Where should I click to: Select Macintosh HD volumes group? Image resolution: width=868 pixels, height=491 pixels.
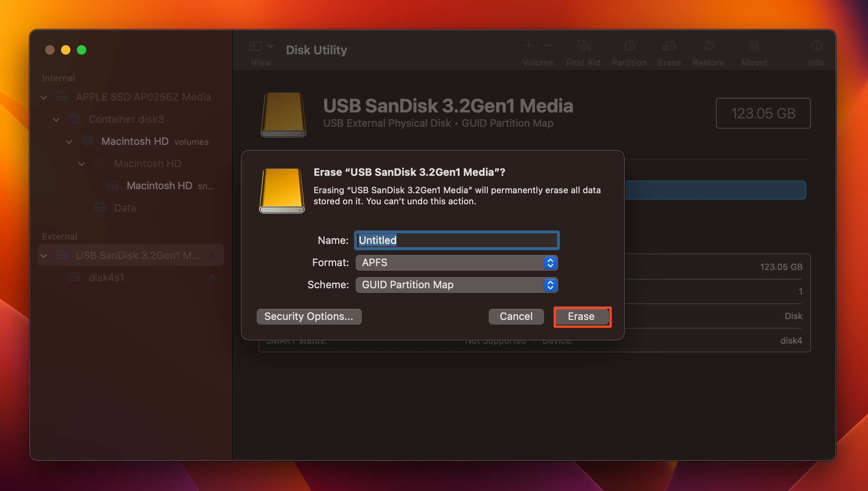pyautogui.click(x=155, y=141)
